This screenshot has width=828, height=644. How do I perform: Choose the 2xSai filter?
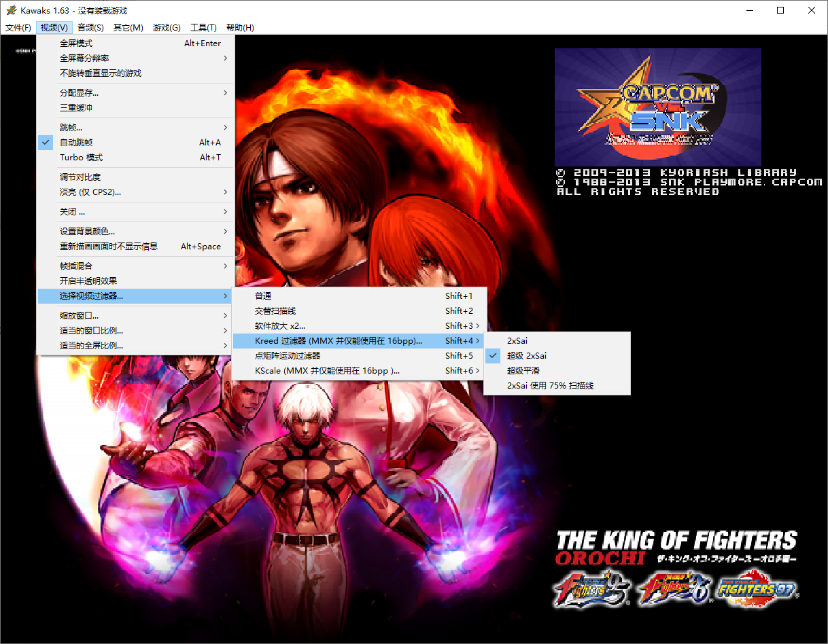point(557,341)
